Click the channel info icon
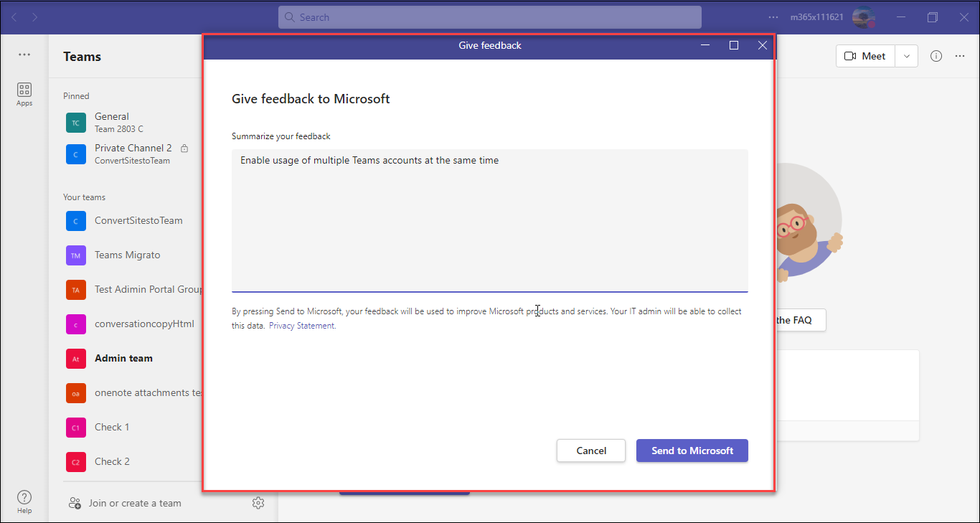Screen dimensions: 980x523 click(x=936, y=56)
